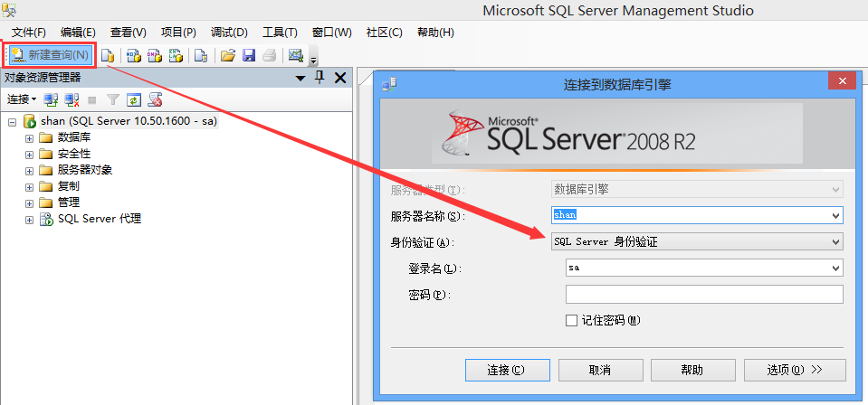Screen dimensions: 868x405
Task: Click the Print icon in toolbar
Action: [270, 55]
